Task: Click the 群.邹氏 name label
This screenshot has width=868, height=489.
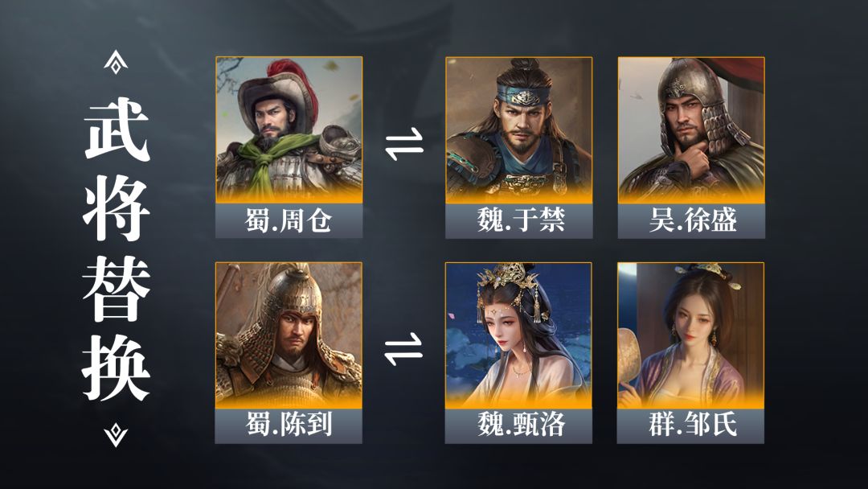Action: pos(691,425)
